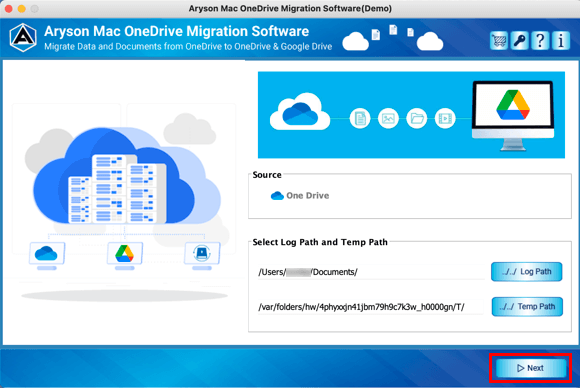The width and height of the screenshot is (580, 388).
Task: Click the Source section label
Action: [x=267, y=175]
